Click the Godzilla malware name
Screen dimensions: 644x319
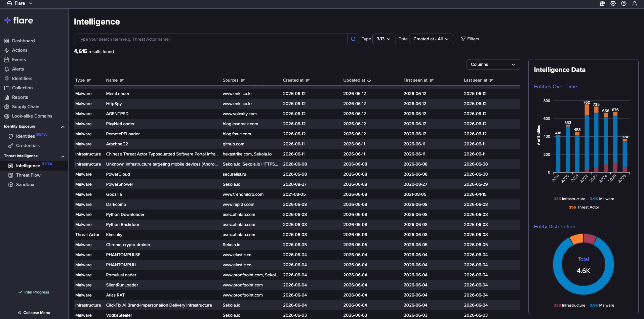tap(114, 194)
